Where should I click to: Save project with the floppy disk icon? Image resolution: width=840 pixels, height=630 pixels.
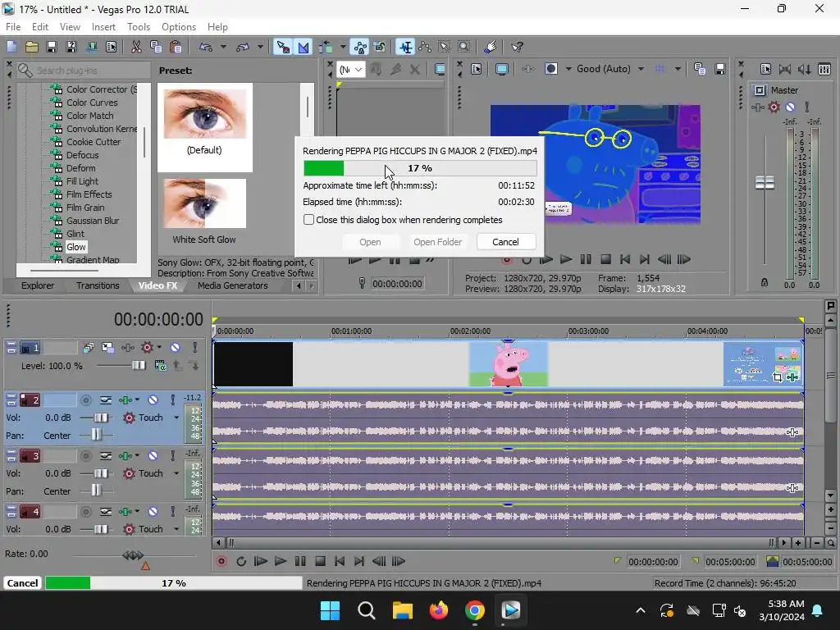coord(52,47)
